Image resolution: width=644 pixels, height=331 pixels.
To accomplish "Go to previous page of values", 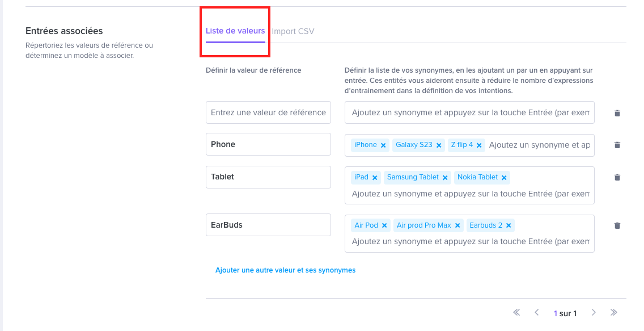I will pyautogui.click(x=536, y=312).
